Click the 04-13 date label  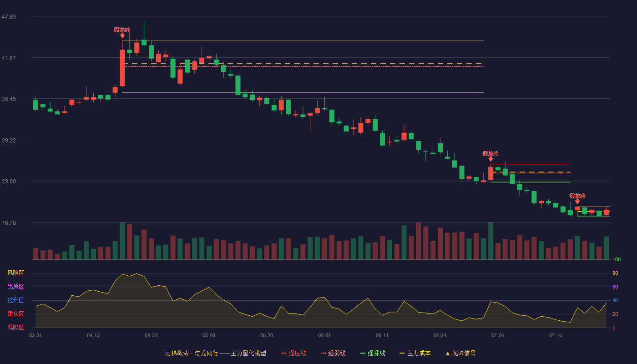[93, 335]
